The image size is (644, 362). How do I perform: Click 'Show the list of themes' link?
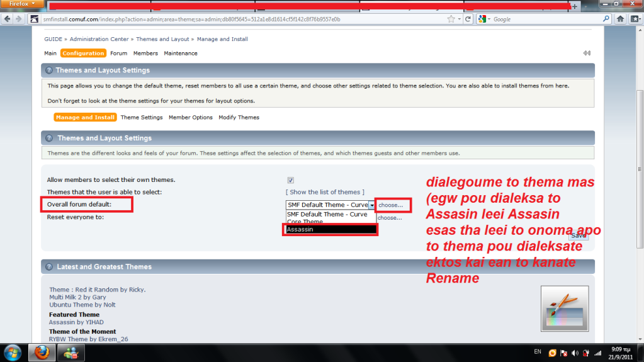tap(325, 192)
